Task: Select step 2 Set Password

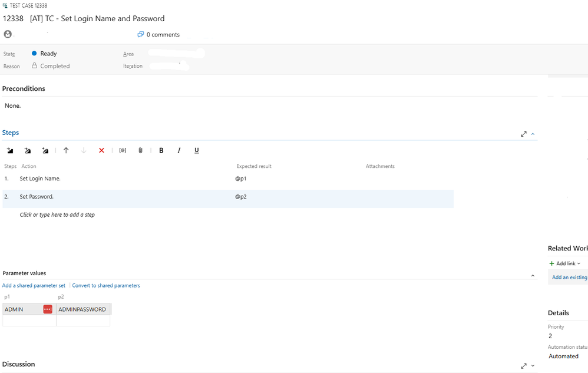Action: point(37,197)
